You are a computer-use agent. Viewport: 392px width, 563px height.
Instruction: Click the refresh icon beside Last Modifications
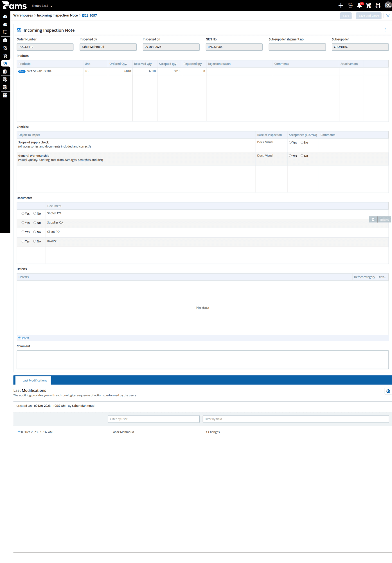tap(388, 391)
